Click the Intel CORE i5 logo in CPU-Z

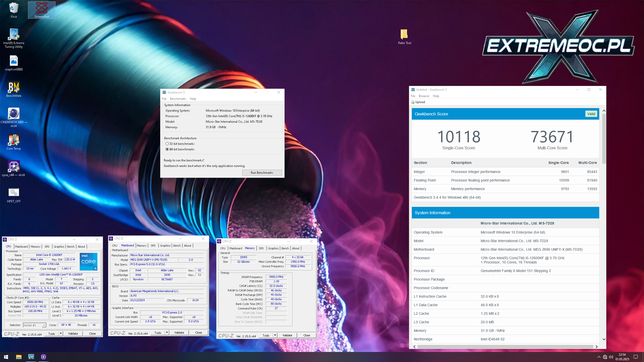pos(89,262)
